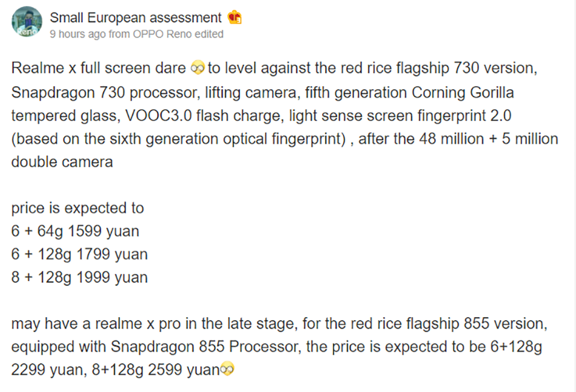Select the '8 + 128g 1999 yuan' line
The image size is (576, 392).
[x=79, y=278]
